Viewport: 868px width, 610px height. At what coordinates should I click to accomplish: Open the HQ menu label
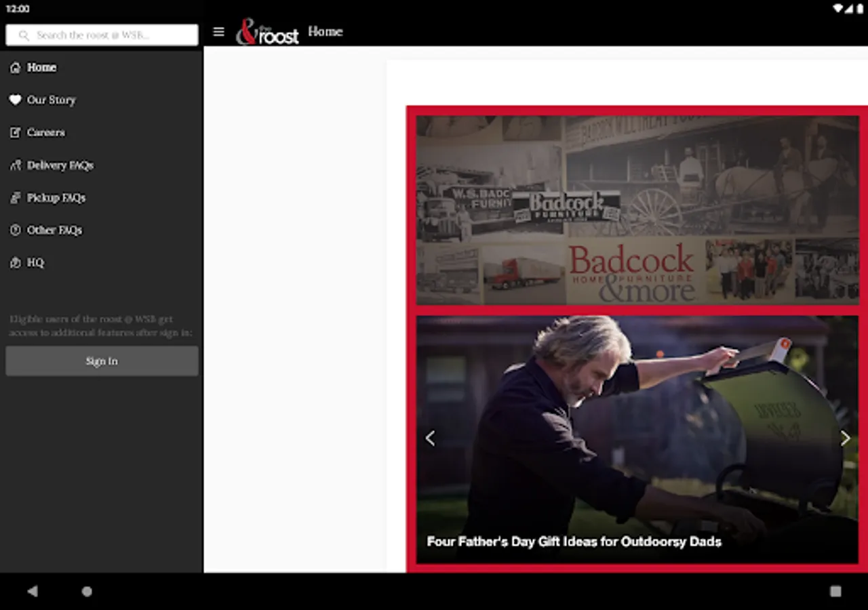(35, 263)
